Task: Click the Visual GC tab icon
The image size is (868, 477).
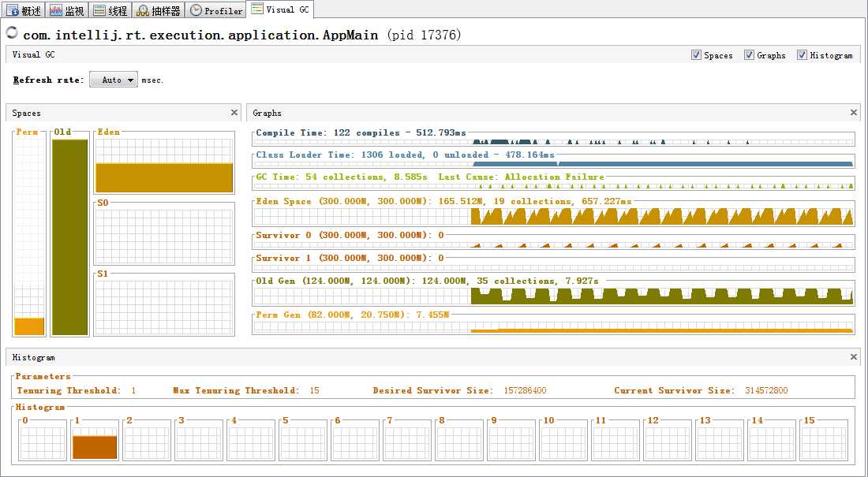Action: (257, 9)
